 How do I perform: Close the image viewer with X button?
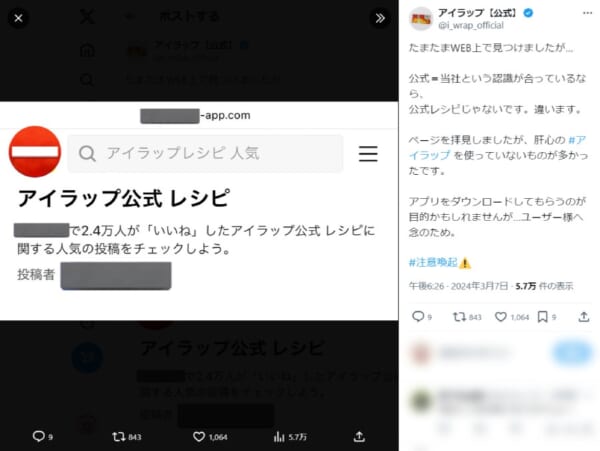coord(18,18)
